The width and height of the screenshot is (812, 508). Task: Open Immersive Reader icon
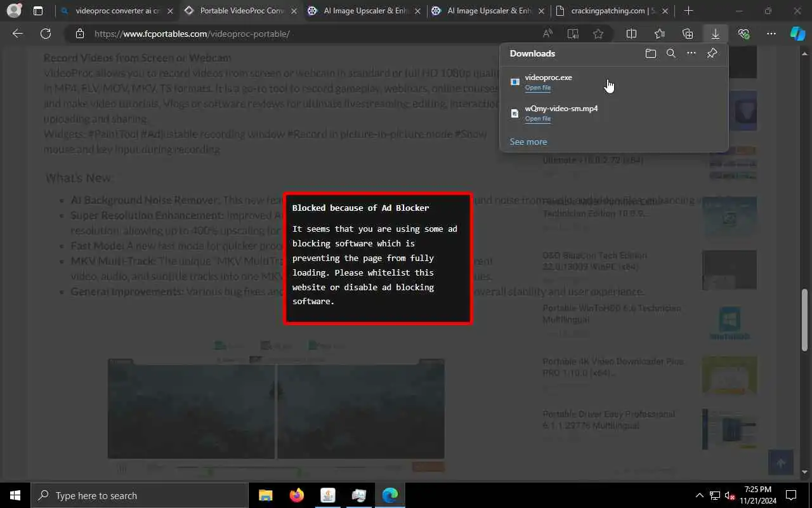pos(573,34)
